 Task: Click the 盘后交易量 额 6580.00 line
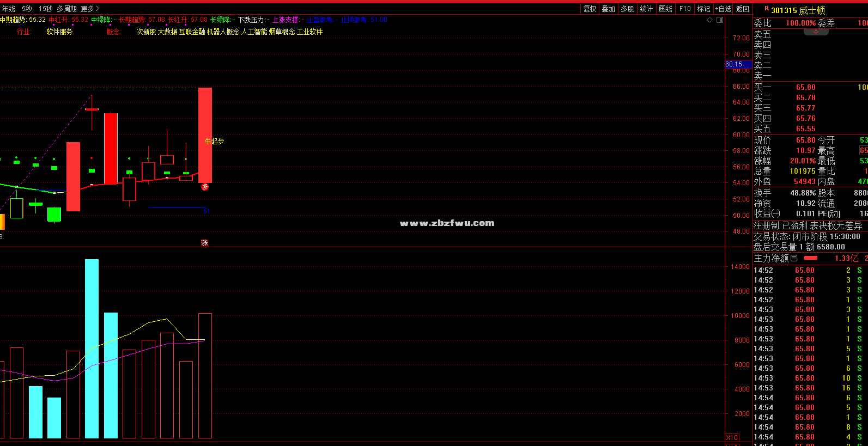(x=799, y=247)
